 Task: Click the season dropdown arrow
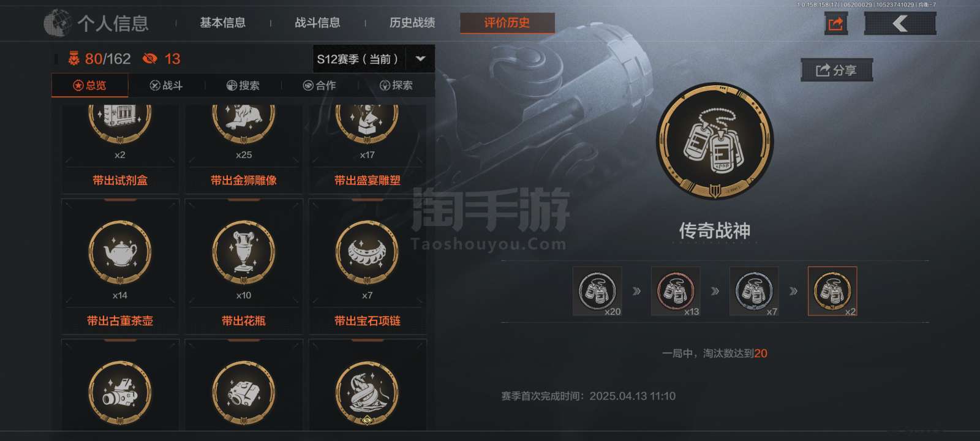[x=420, y=59]
